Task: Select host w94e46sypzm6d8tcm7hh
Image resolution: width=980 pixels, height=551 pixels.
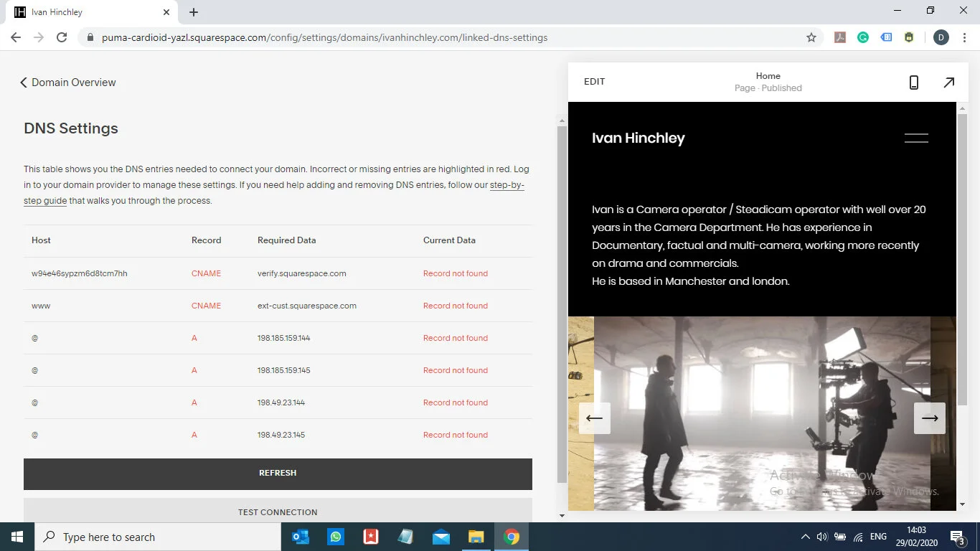Action: click(80, 273)
